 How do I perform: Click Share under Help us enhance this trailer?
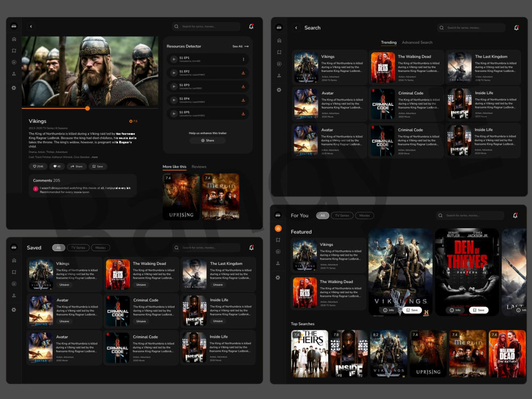coord(207,140)
